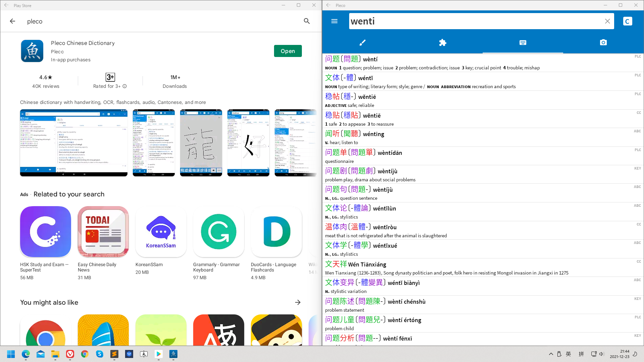644x362 pixels.
Task: Open File Explorer from taskbar
Action: (x=55, y=354)
